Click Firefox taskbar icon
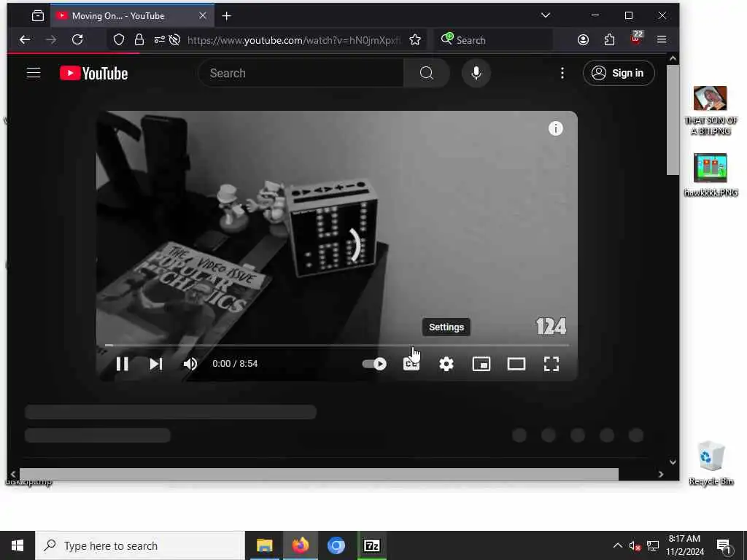This screenshot has width=747, height=560. point(300,545)
